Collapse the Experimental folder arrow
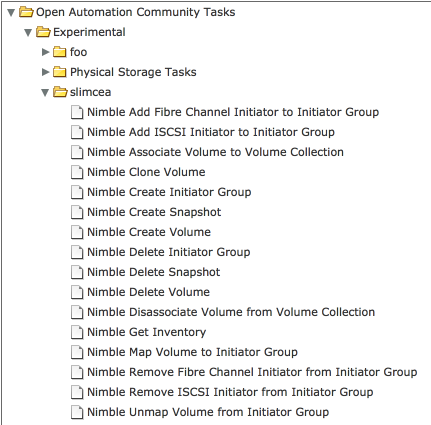 click(x=28, y=33)
